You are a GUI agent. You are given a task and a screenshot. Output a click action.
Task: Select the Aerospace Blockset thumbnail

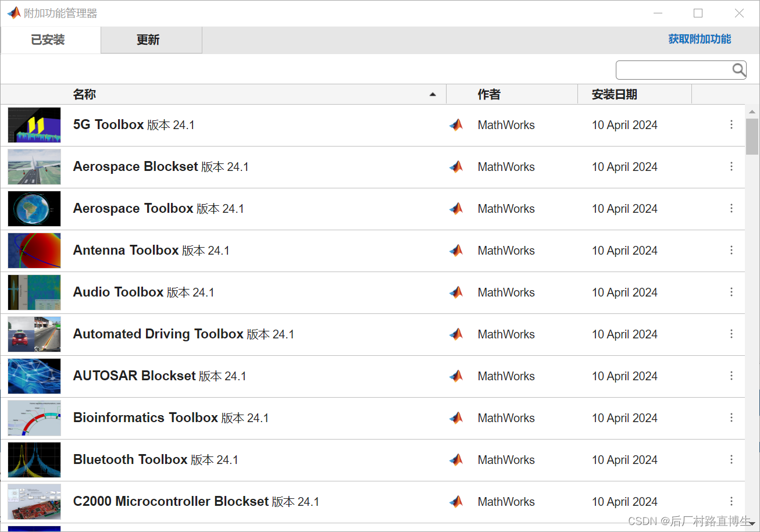pyautogui.click(x=34, y=167)
